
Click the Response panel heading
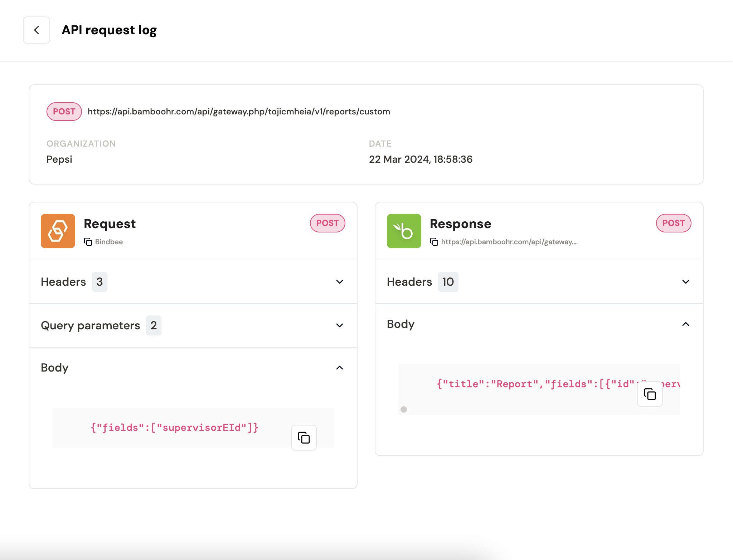tap(461, 224)
